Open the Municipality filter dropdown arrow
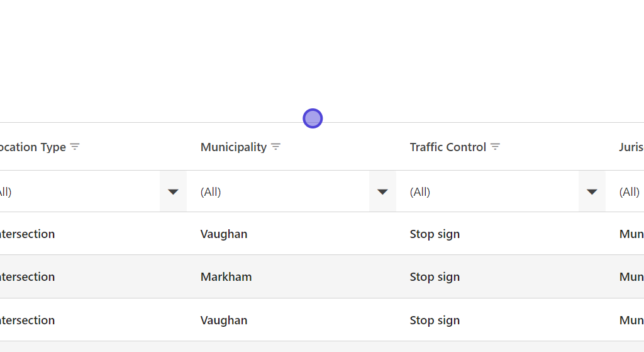This screenshot has width=644, height=352. (382, 191)
